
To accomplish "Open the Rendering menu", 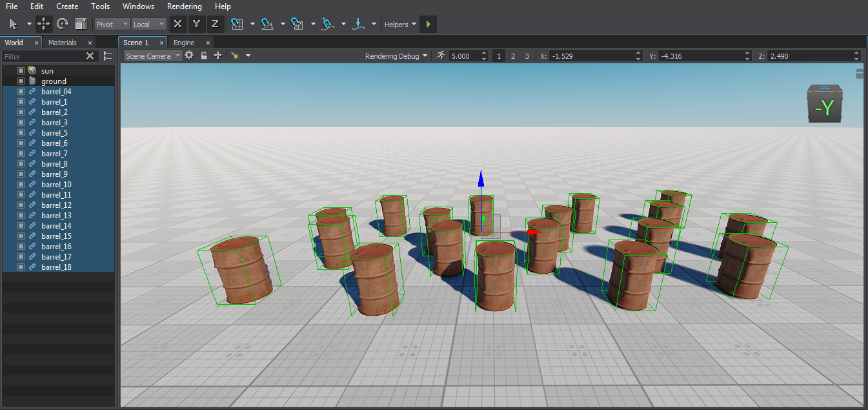I will 184,6.
